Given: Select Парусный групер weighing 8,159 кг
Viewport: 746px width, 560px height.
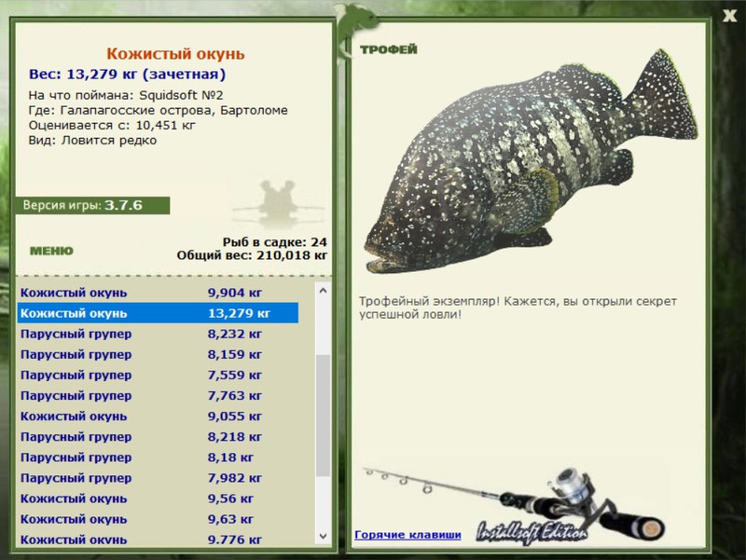Looking at the screenshot, I should pos(158,354).
